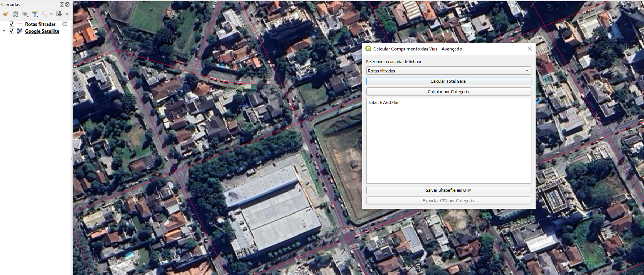Click the Calcular por Categoria button
The image size is (644, 275).
tap(448, 92)
